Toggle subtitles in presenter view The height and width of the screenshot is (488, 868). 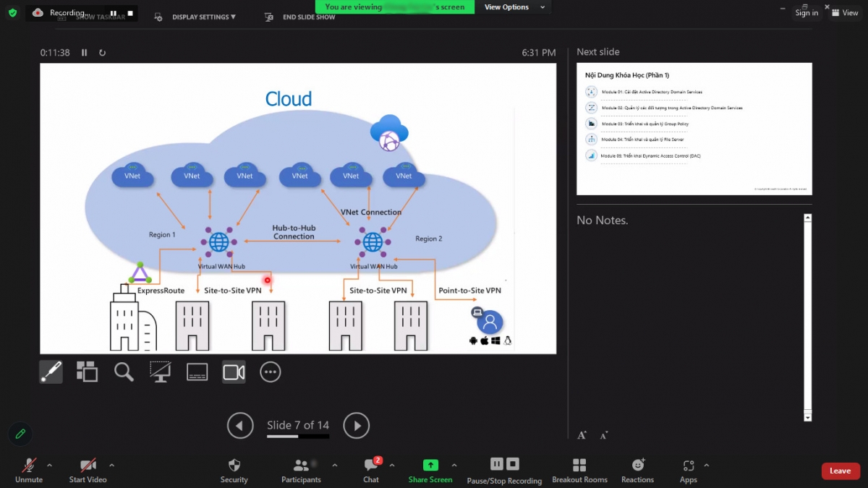pos(197,372)
